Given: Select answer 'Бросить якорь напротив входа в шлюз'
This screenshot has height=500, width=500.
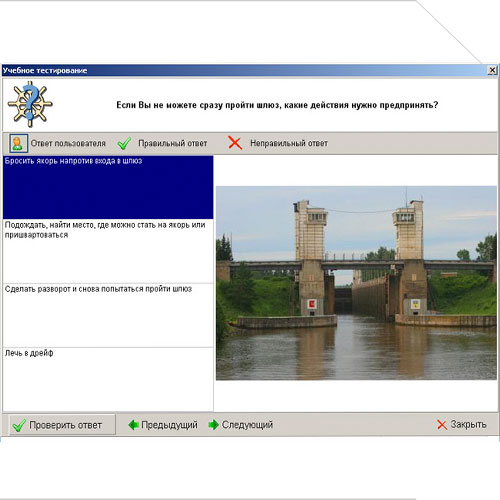Looking at the screenshot, I should [108, 187].
